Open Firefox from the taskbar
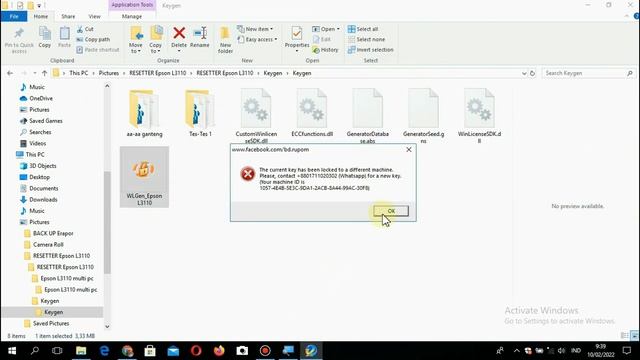This screenshot has width=640, height=360. pos(219,351)
